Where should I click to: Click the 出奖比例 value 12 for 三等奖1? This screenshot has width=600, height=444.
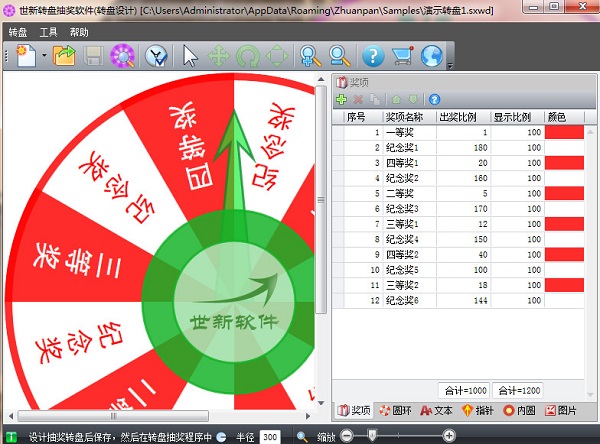(463, 224)
